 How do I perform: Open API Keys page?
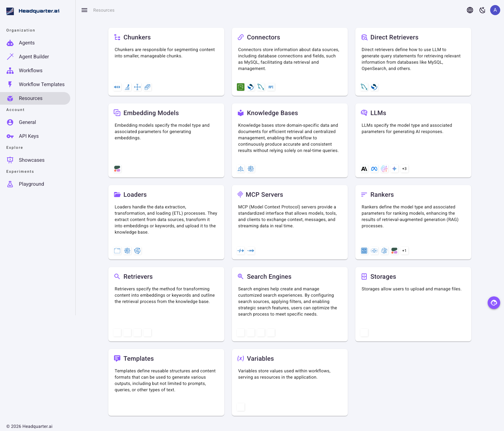click(35, 136)
